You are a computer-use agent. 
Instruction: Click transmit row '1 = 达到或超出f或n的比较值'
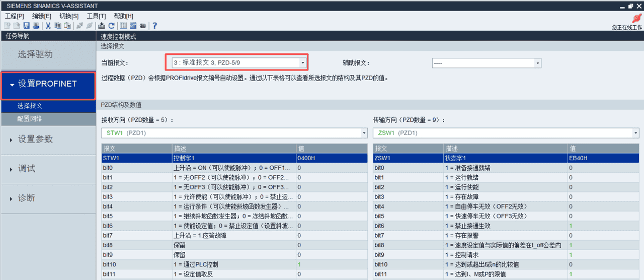click(x=506, y=264)
